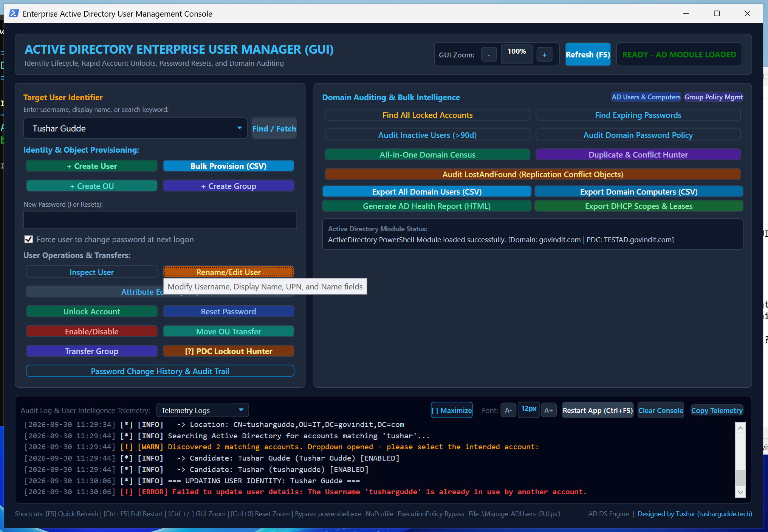Image resolution: width=768 pixels, height=532 pixels.
Task: Increase console font with A+ button
Action: coord(548,410)
